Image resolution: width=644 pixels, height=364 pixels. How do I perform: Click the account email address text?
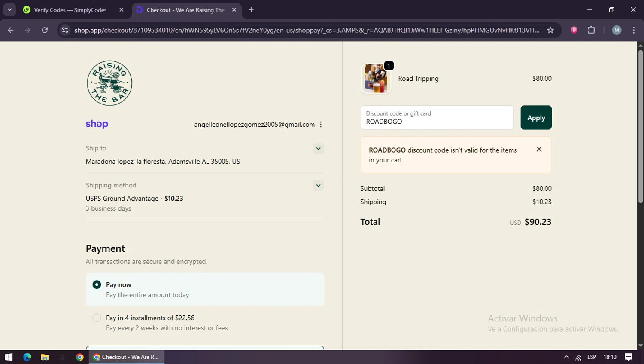coord(254,125)
